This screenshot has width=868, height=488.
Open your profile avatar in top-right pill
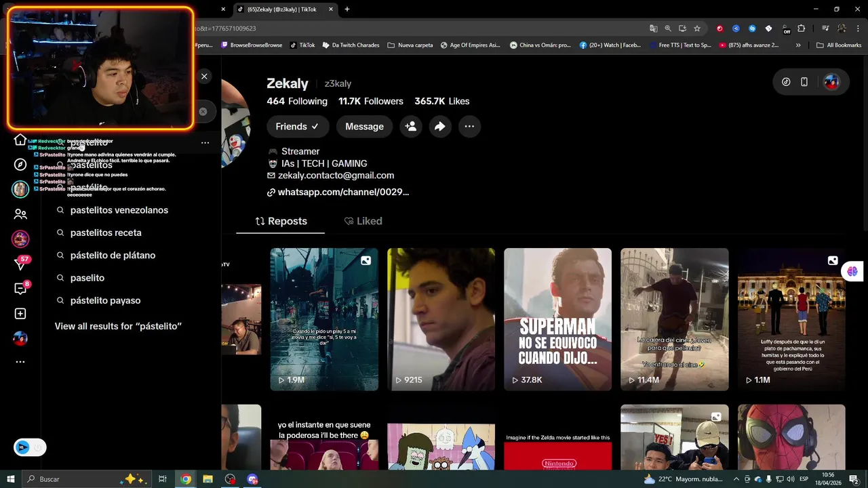pyautogui.click(x=831, y=82)
